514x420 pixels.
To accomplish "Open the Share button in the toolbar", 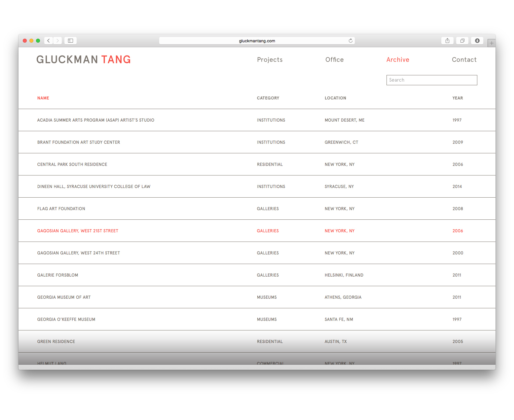I will 447,41.
